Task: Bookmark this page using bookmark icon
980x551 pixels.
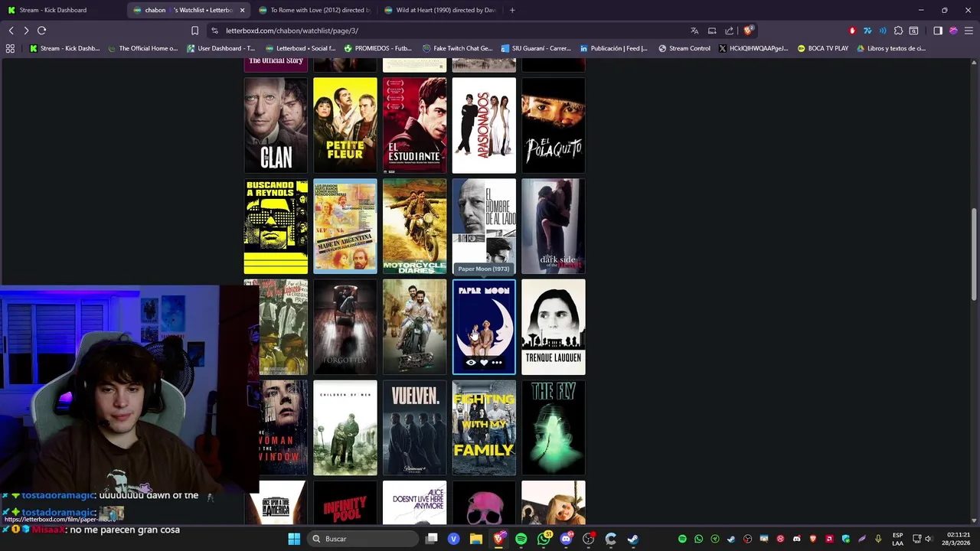Action: pyautogui.click(x=194, y=31)
